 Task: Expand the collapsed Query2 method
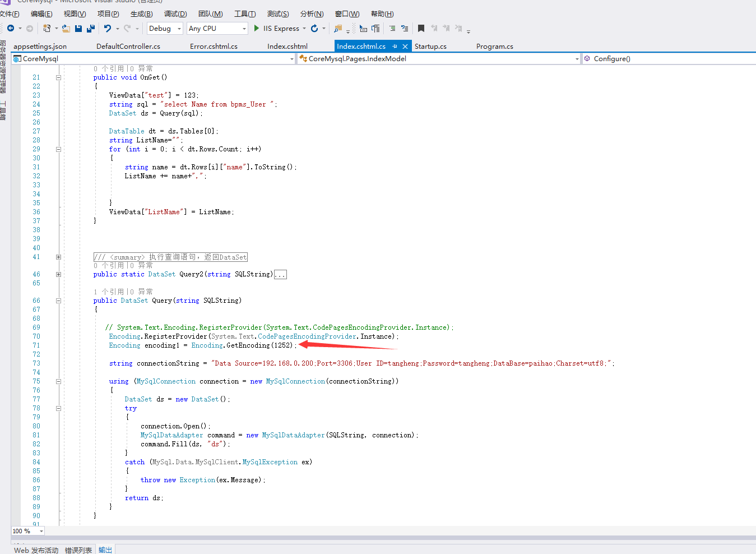pyautogui.click(x=58, y=274)
